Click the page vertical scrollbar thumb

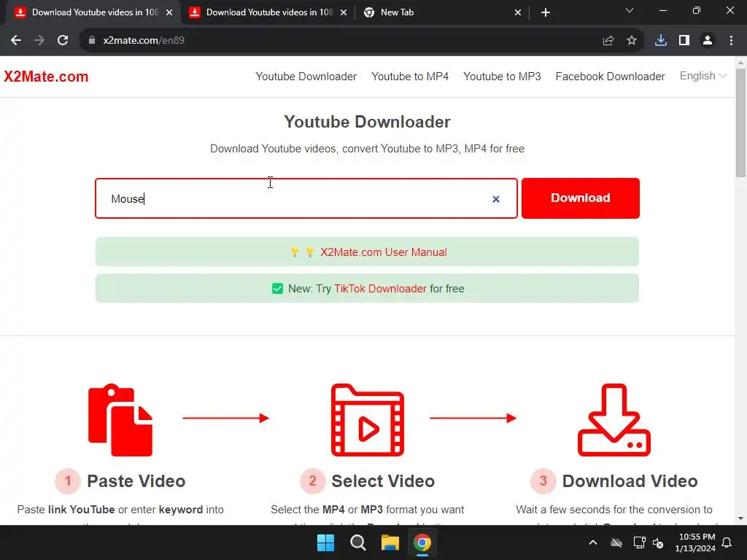point(741,122)
